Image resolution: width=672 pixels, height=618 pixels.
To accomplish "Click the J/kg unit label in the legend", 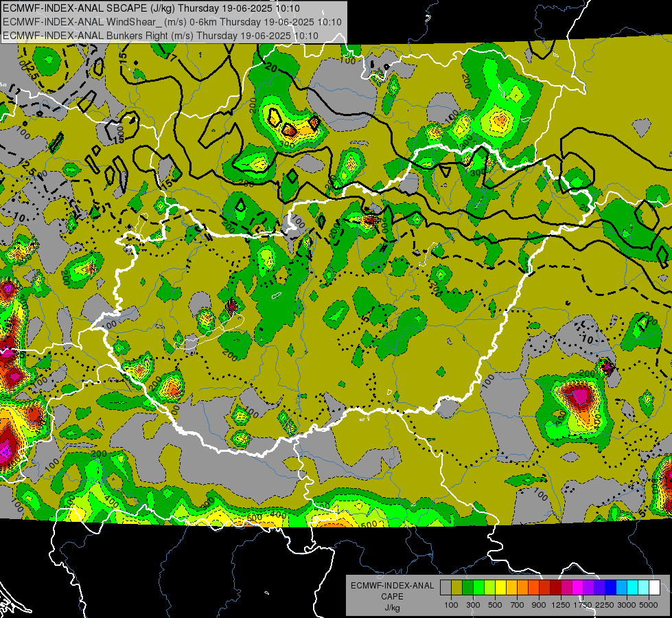I will pyautogui.click(x=392, y=608).
